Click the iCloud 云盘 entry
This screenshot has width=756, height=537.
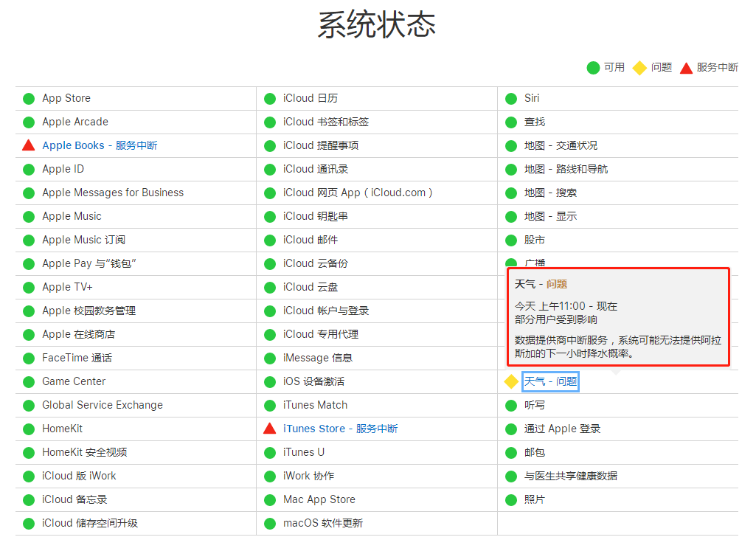(310, 287)
